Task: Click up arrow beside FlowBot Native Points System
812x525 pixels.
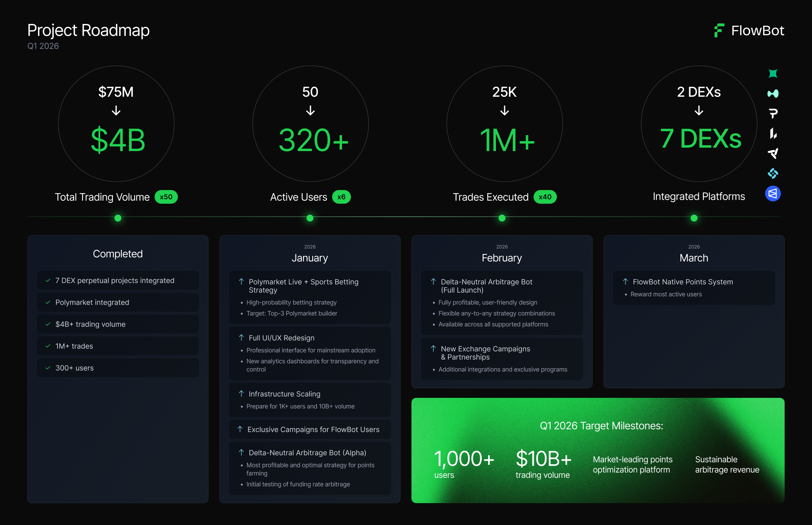Action: 625,282
